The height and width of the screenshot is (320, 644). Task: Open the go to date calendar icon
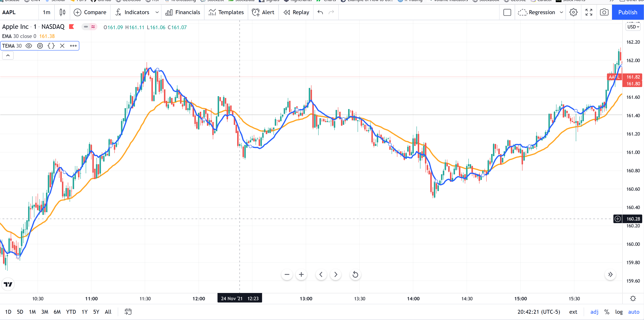[128, 312]
